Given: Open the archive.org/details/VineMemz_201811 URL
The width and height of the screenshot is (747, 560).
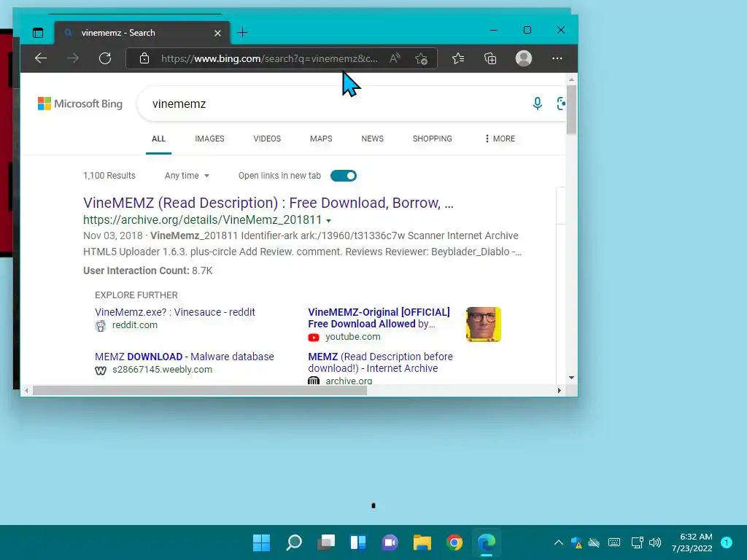Looking at the screenshot, I should (203, 220).
